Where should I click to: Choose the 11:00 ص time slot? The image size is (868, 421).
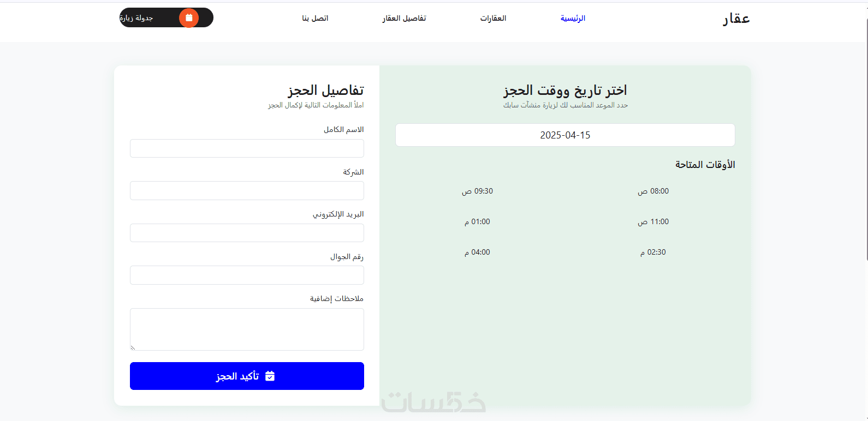pos(653,221)
